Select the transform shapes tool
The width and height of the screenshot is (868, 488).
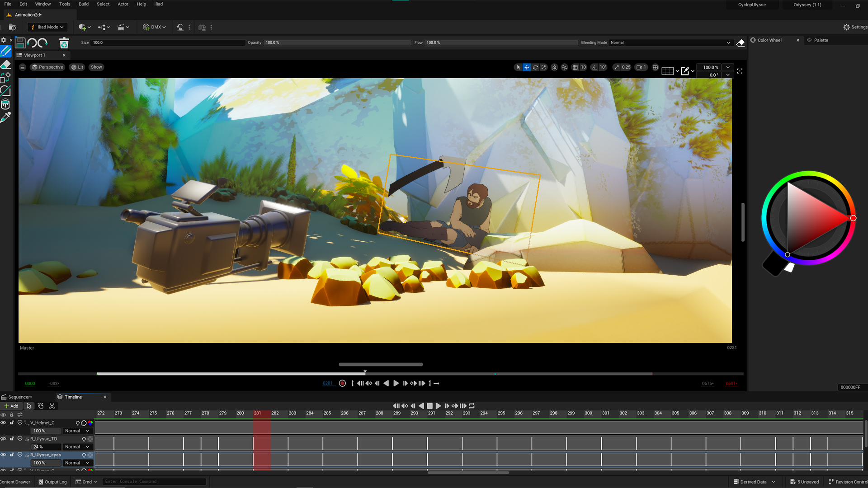click(6, 78)
